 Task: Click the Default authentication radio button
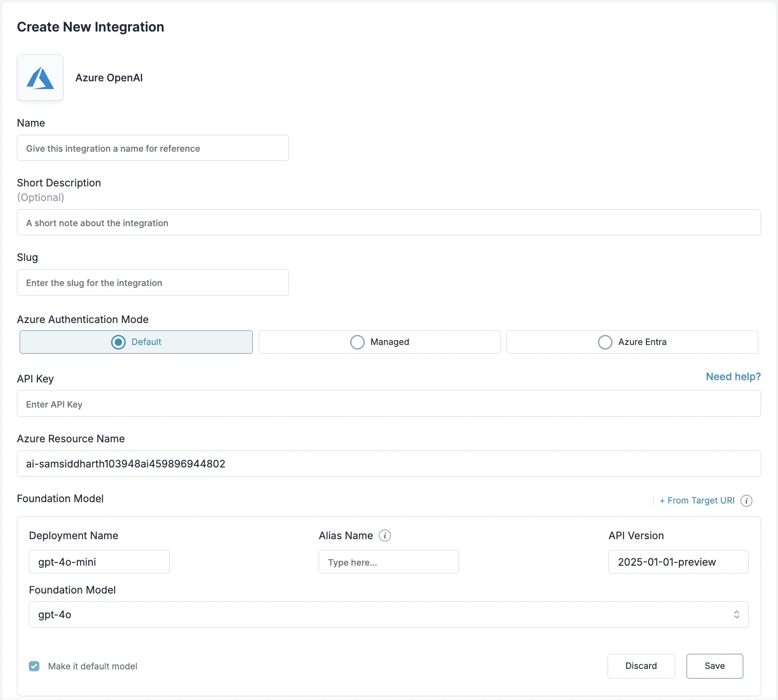coord(117,342)
